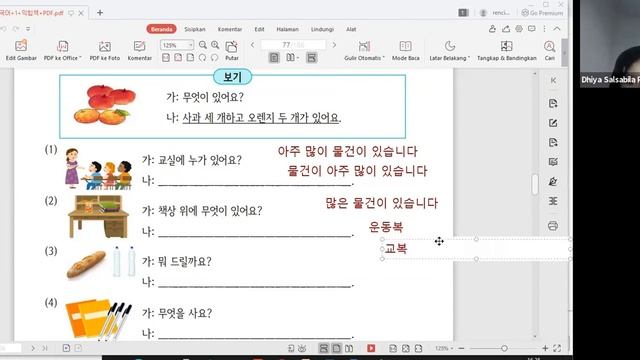Click the page number field showing 77
Screen dimensions: 640x360
pyautogui.click(x=293, y=44)
